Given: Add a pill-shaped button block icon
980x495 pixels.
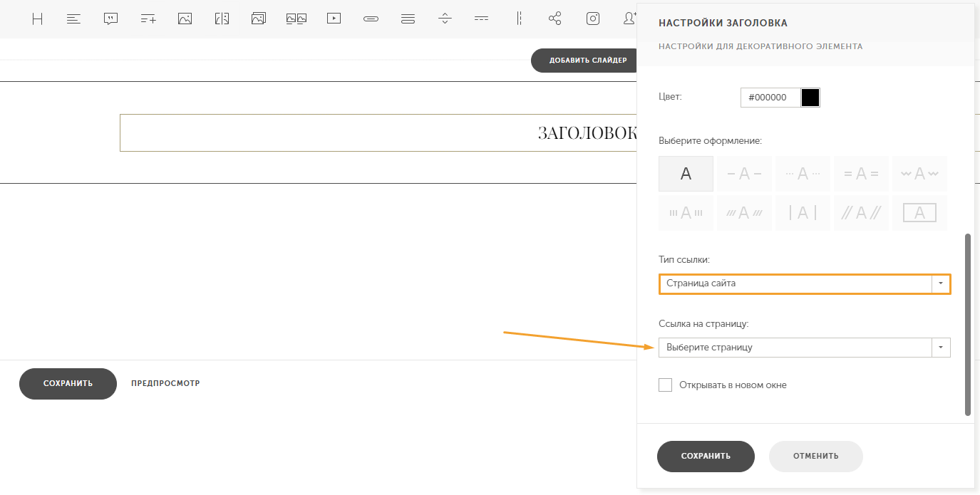Looking at the screenshot, I should point(371,19).
